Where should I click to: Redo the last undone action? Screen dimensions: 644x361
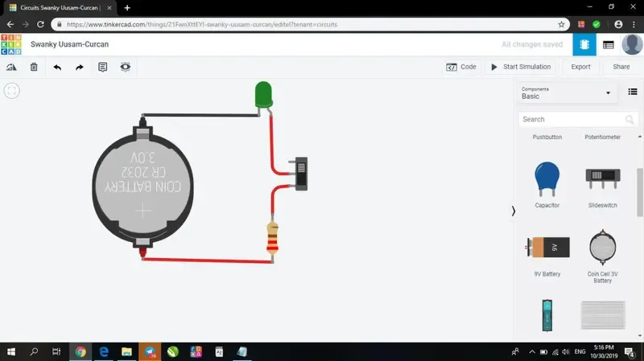79,67
